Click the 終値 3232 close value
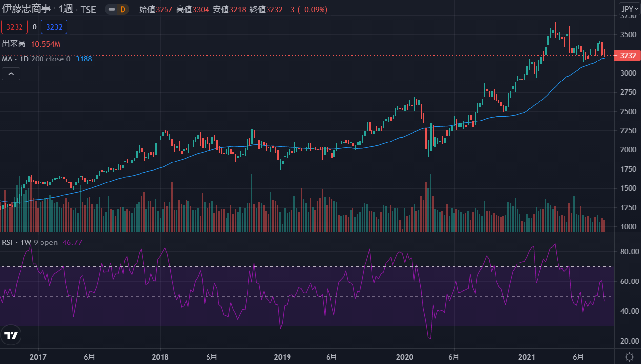Image resolution: width=641 pixels, height=364 pixels. coord(267,9)
